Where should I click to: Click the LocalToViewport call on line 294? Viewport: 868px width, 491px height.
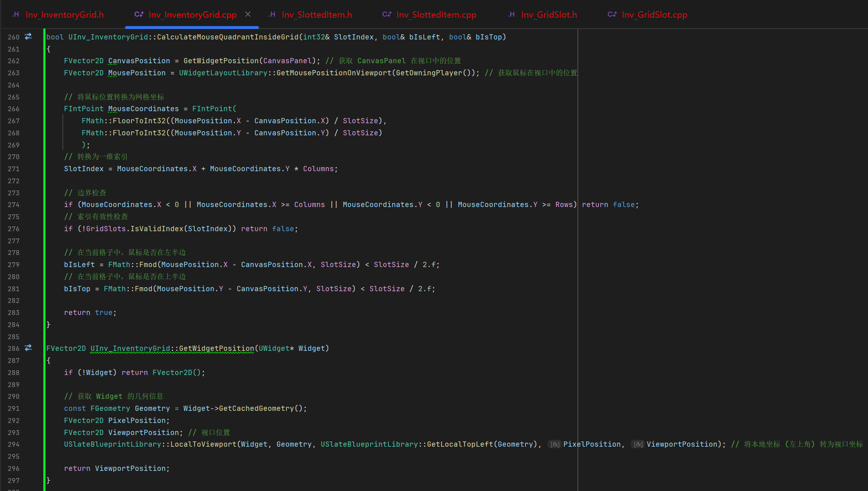click(x=203, y=444)
